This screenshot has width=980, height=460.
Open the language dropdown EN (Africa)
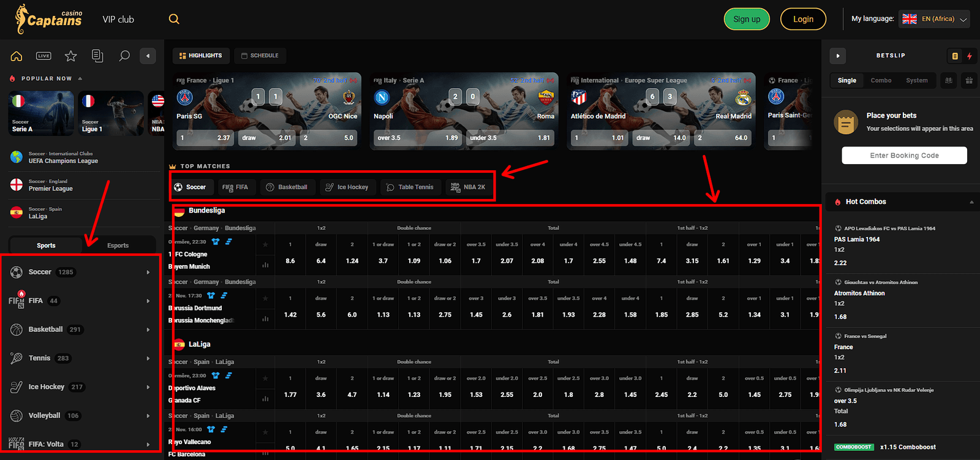tap(934, 19)
